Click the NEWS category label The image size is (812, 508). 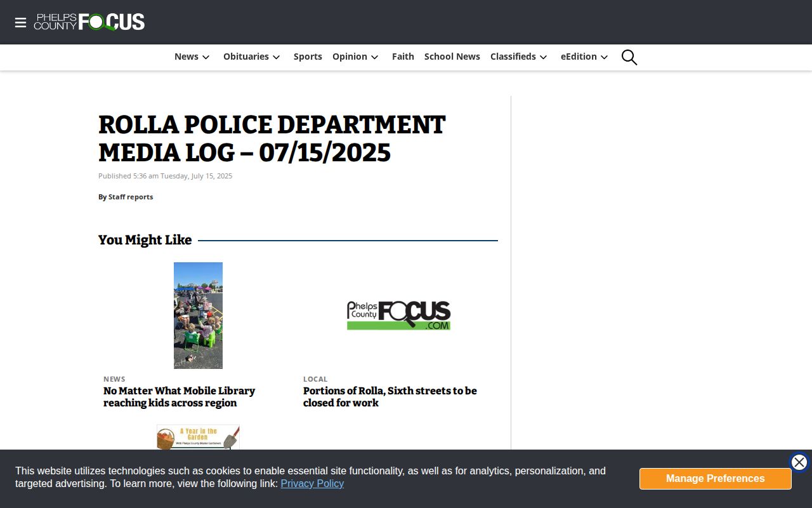pyautogui.click(x=114, y=379)
